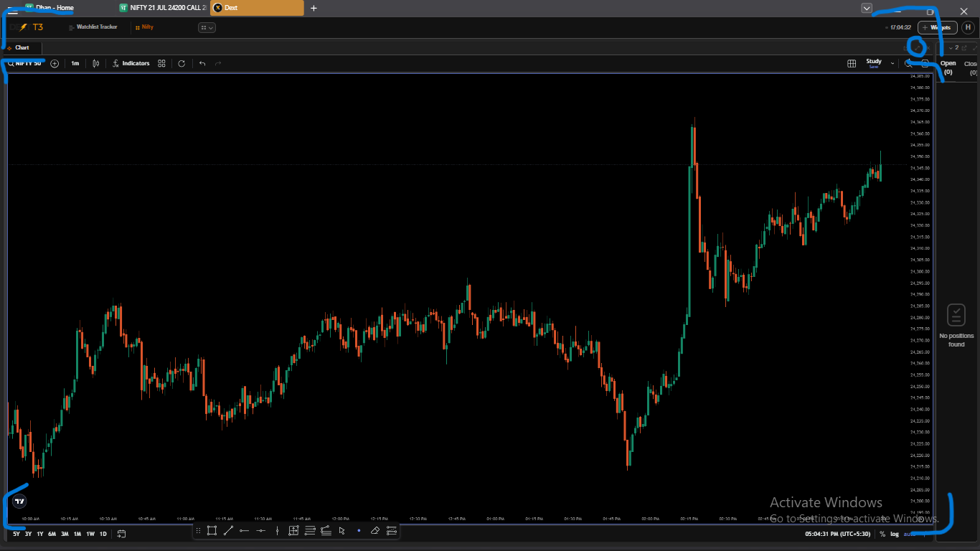Expand the Study template dropdown arrow
This screenshot has width=980, height=551.
(x=892, y=63)
